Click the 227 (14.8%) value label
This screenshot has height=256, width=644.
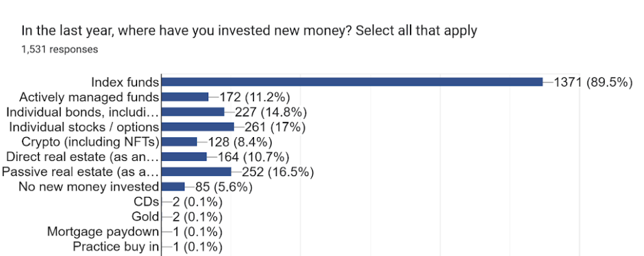click(x=271, y=112)
